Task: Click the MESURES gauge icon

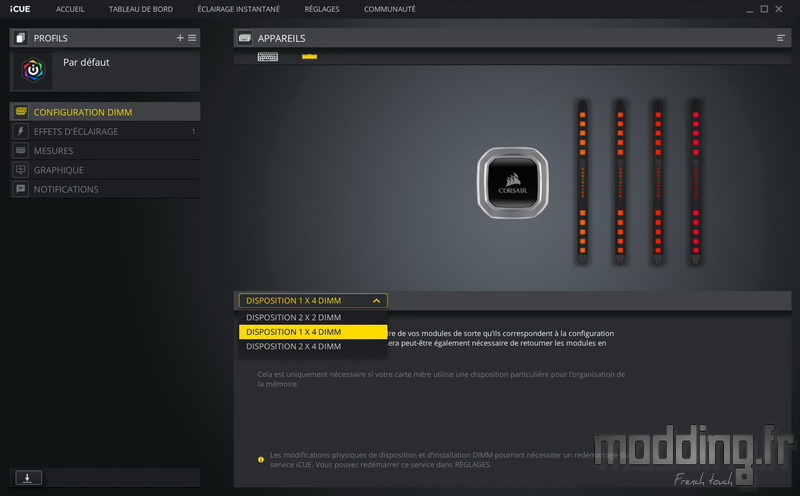Action: tap(21, 151)
